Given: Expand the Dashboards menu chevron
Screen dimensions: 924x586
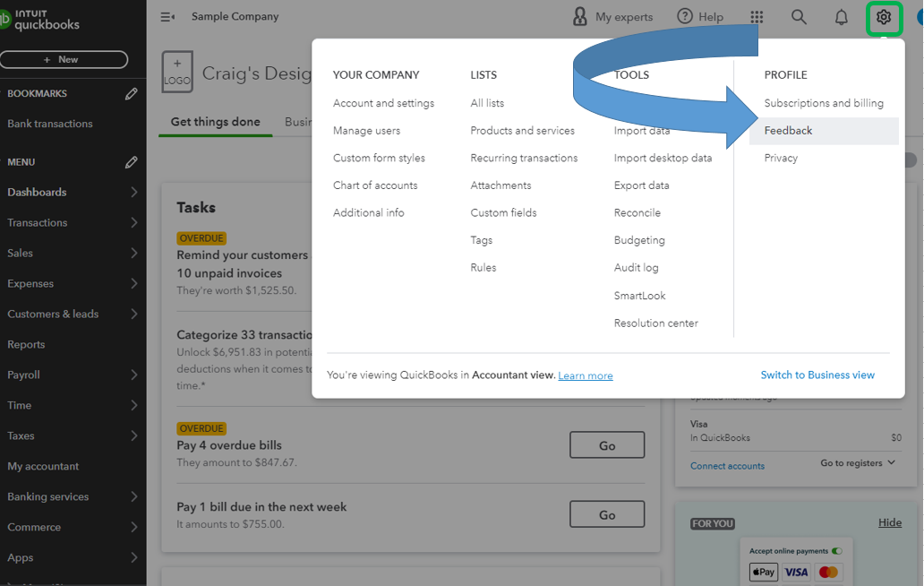Looking at the screenshot, I should [x=134, y=192].
